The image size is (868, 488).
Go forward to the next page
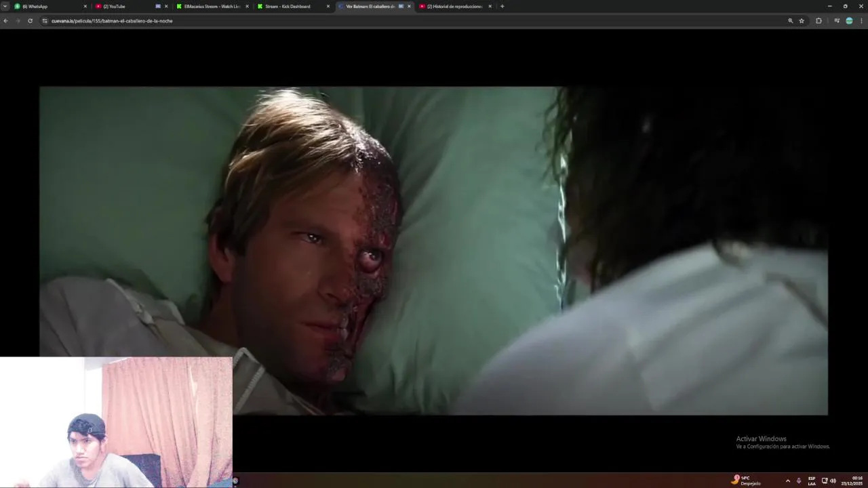pyautogui.click(x=18, y=21)
